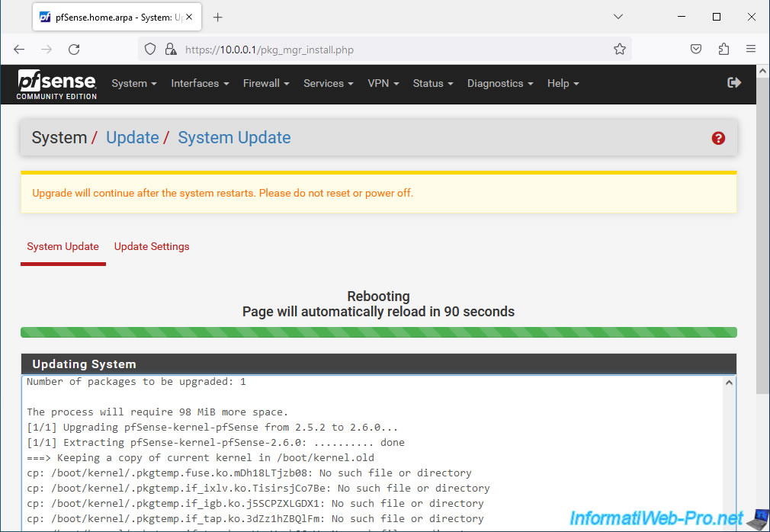Click the log textarea scroll up arrow
Image resolution: width=770 pixels, height=532 pixels.
click(730, 383)
